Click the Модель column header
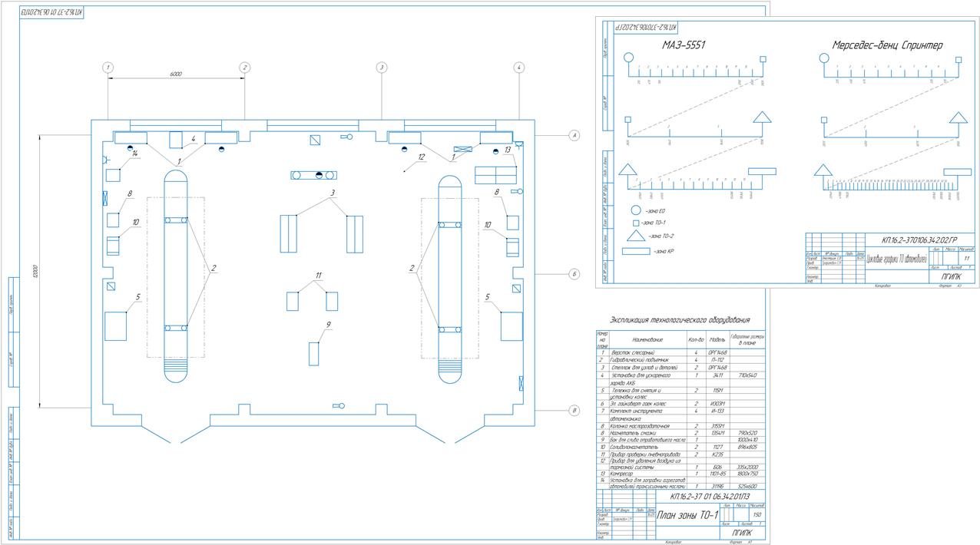This screenshot has width=980, height=545. pyautogui.click(x=717, y=339)
